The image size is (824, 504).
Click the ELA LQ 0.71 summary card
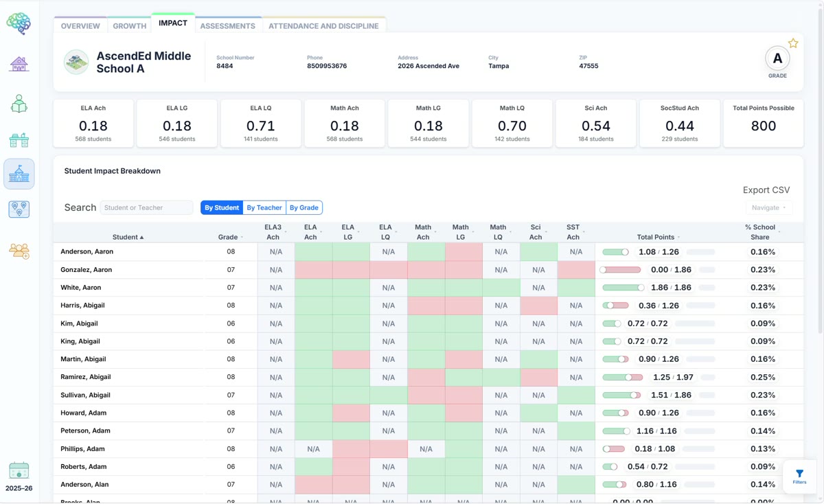click(x=261, y=124)
